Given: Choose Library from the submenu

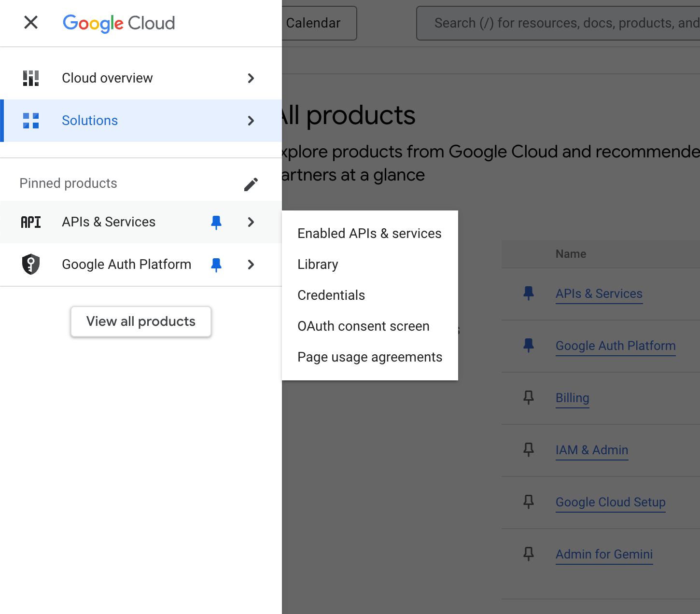Looking at the screenshot, I should click(x=370, y=265).
